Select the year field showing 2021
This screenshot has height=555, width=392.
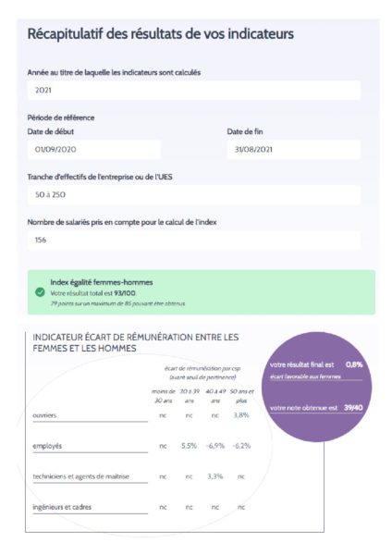pyautogui.click(x=194, y=91)
